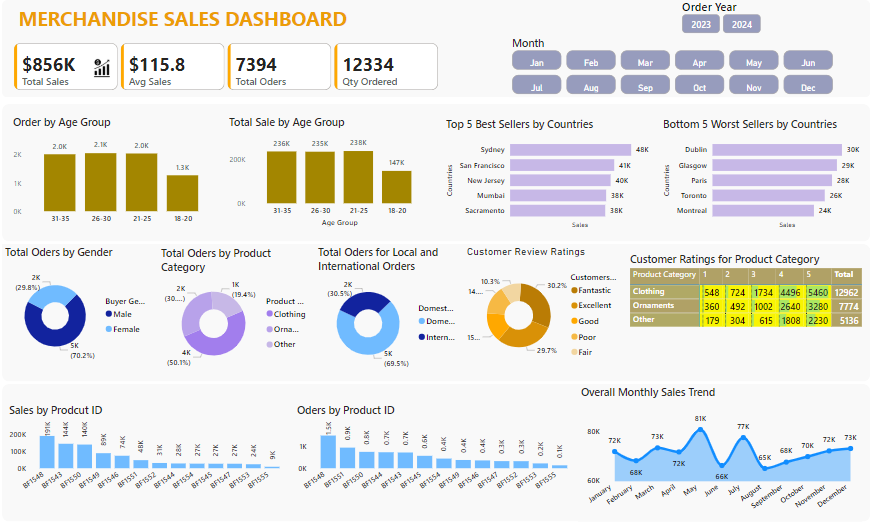Select the 69.5% slice of Local/International donut

tap(371, 345)
